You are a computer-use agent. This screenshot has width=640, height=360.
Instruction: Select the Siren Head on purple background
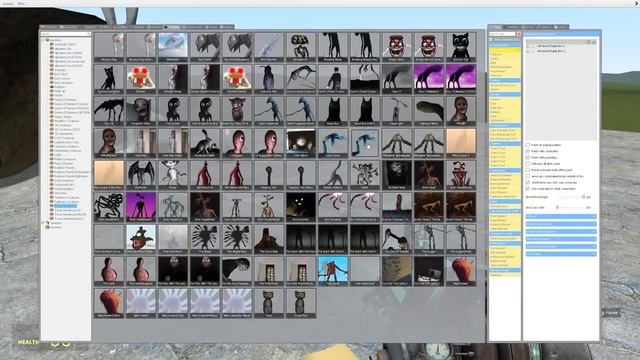click(x=141, y=206)
